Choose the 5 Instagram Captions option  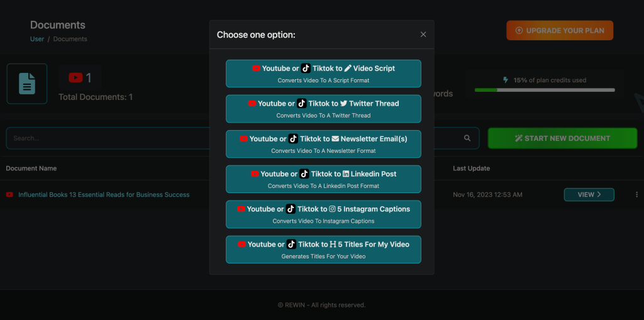[323, 214]
